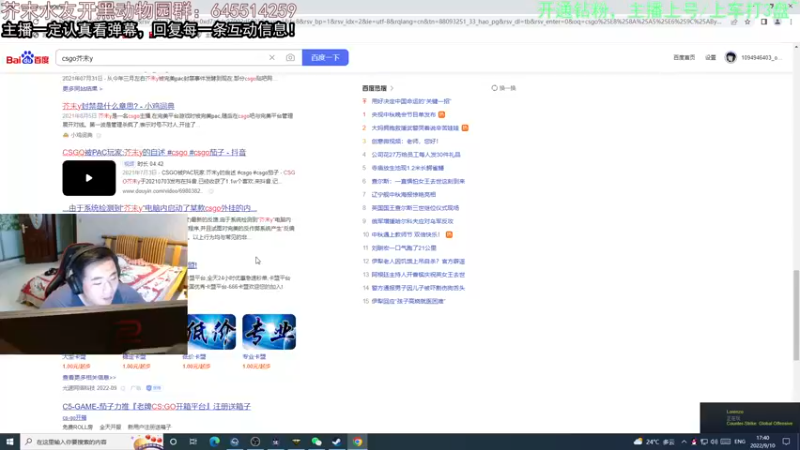The image size is (800, 450).
Task: Click 换一换 refresh in hot search
Action: (x=504, y=88)
